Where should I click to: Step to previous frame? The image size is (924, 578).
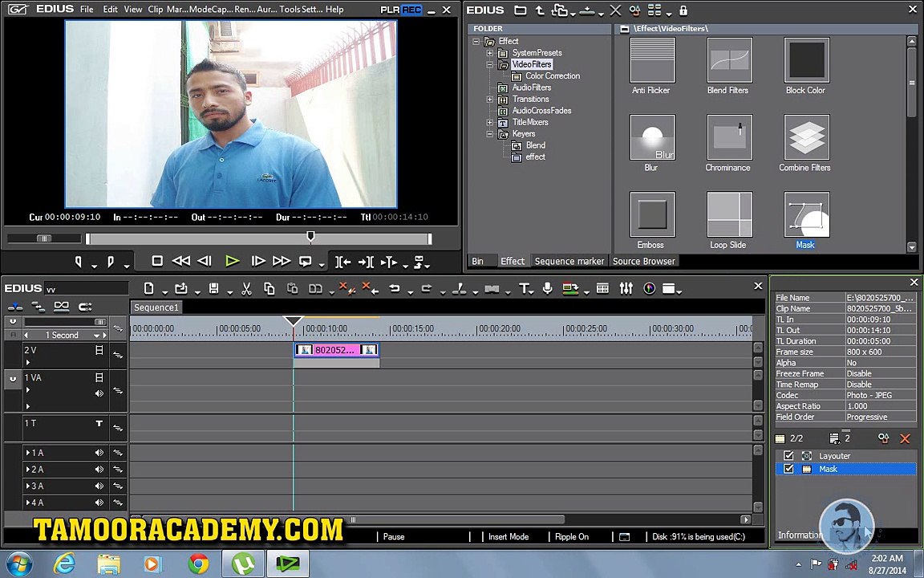point(205,261)
